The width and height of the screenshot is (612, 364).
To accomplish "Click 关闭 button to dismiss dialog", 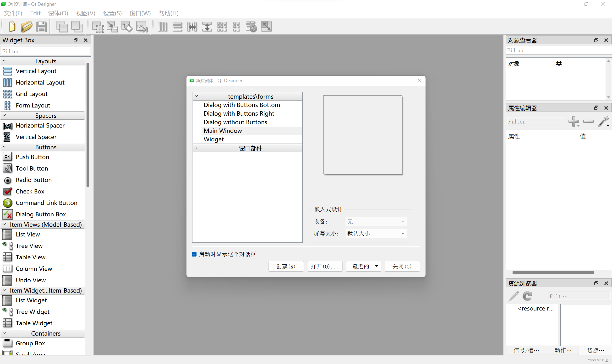I will point(401,266).
